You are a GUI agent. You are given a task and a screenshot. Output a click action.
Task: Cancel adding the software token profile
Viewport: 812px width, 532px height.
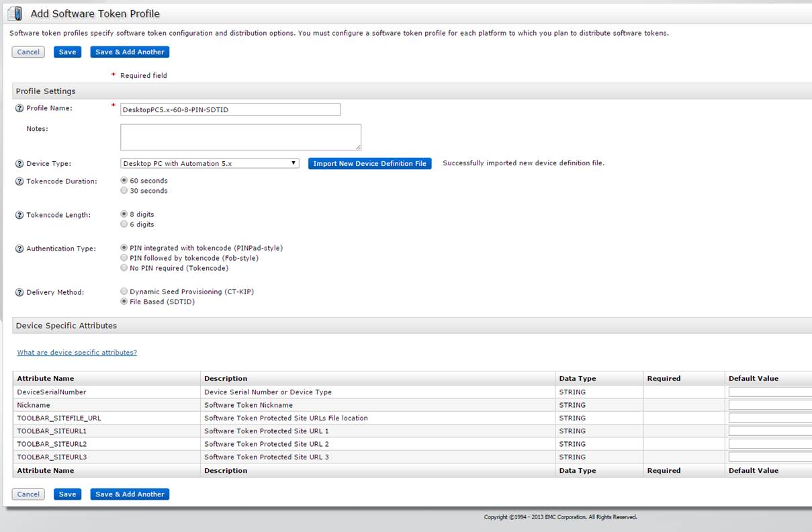pos(28,51)
